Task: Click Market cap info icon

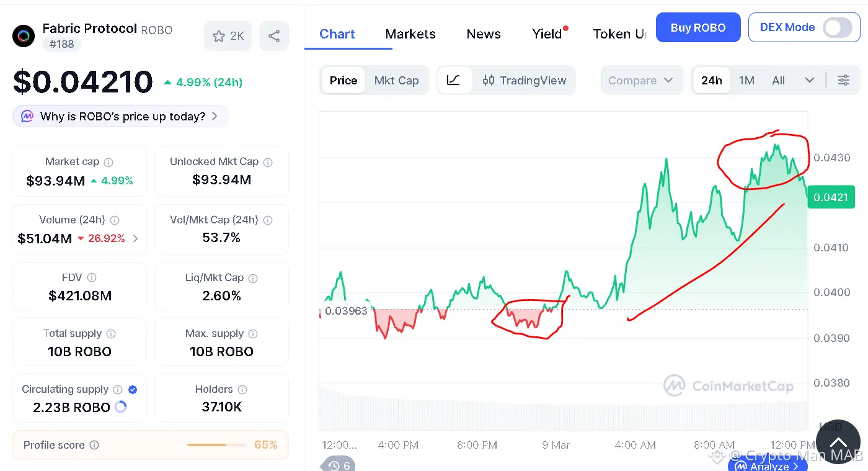Action: [108, 162]
